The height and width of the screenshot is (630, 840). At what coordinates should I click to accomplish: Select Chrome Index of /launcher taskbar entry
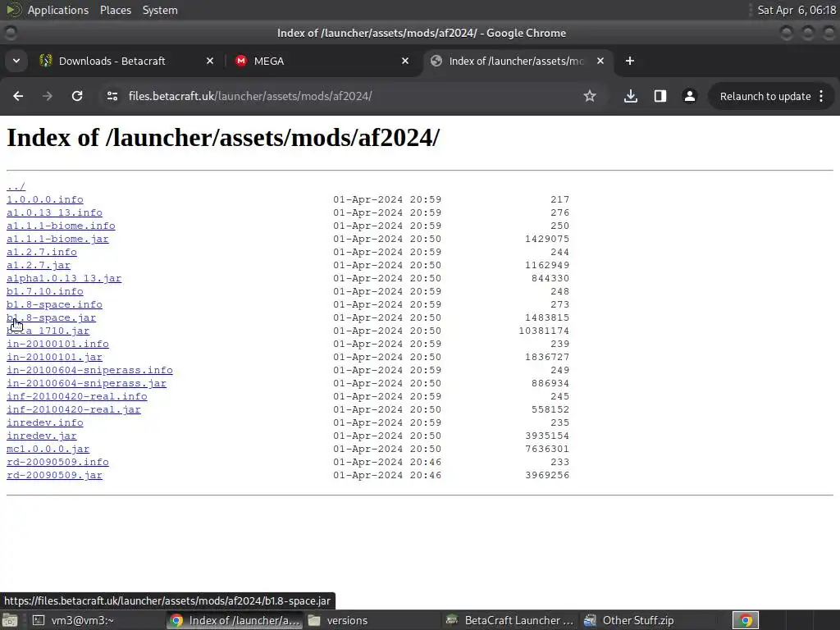[235, 620]
